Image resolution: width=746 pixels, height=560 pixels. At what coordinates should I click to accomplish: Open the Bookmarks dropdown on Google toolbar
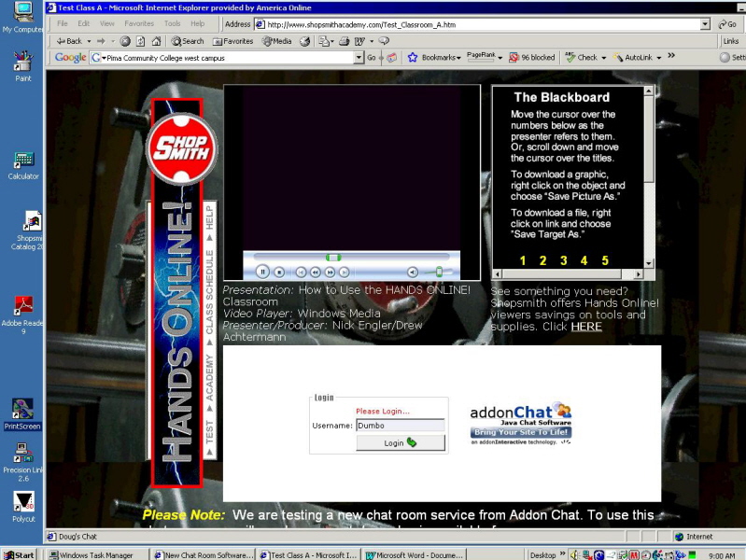(434, 58)
